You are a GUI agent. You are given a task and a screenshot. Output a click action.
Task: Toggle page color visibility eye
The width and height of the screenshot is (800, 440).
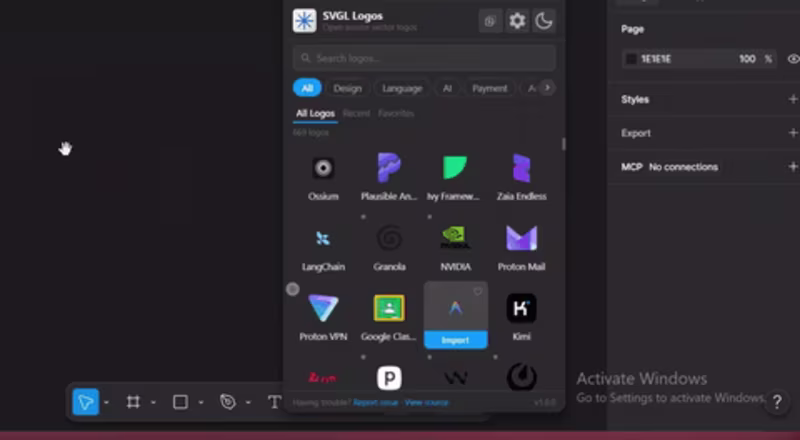click(793, 59)
